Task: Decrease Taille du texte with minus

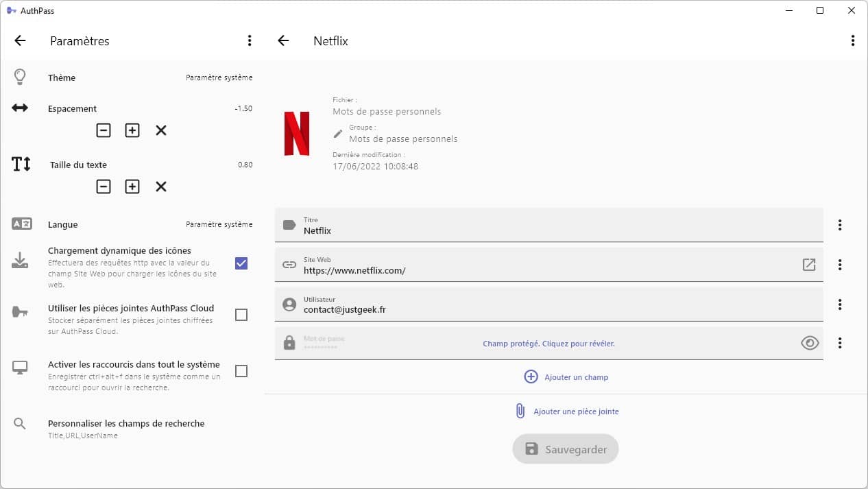Action: [x=104, y=187]
